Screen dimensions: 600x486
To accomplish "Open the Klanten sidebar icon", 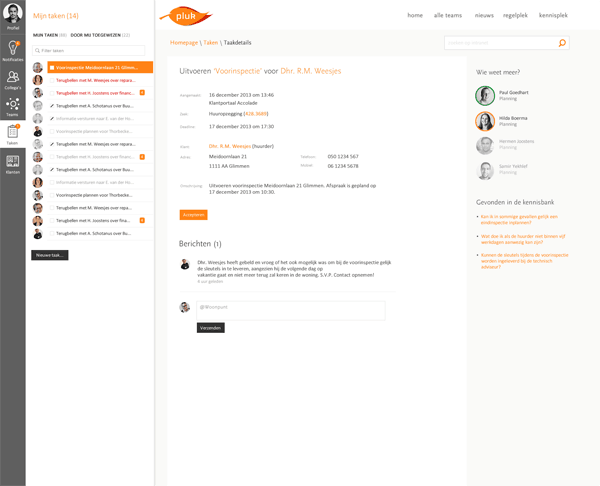I will (13, 164).
